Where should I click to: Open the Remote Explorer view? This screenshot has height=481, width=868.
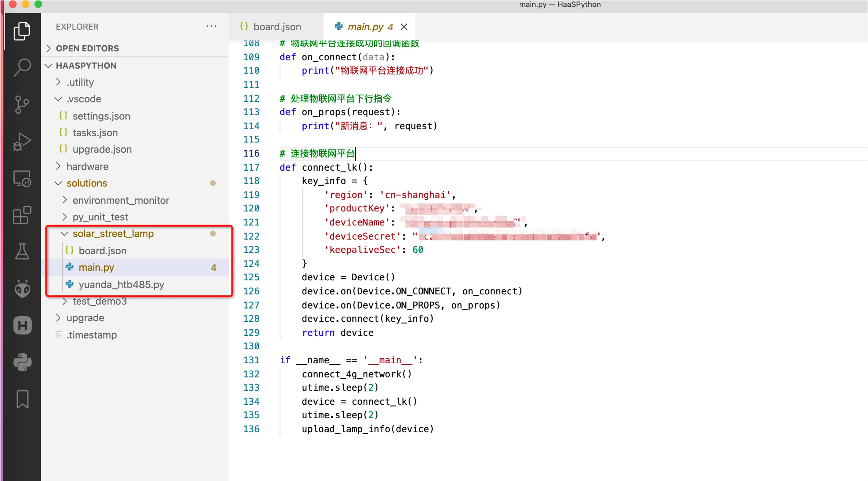22,179
